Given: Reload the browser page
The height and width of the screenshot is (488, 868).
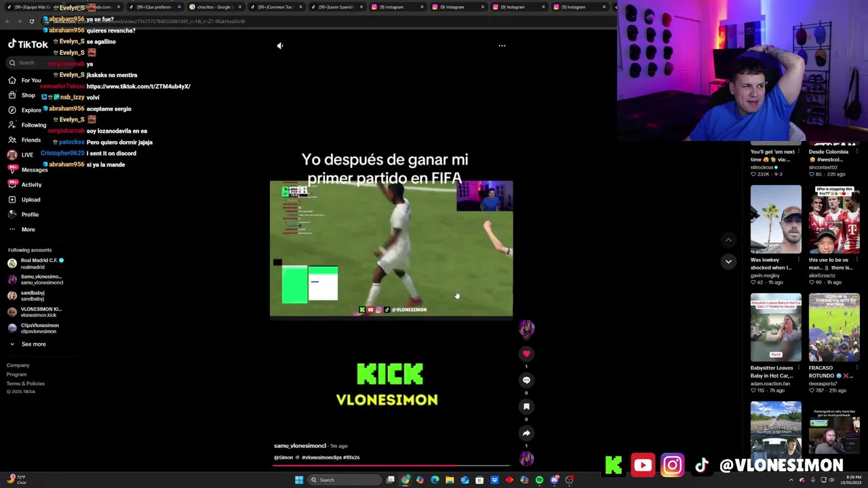Looking at the screenshot, I should pos(31,21).
